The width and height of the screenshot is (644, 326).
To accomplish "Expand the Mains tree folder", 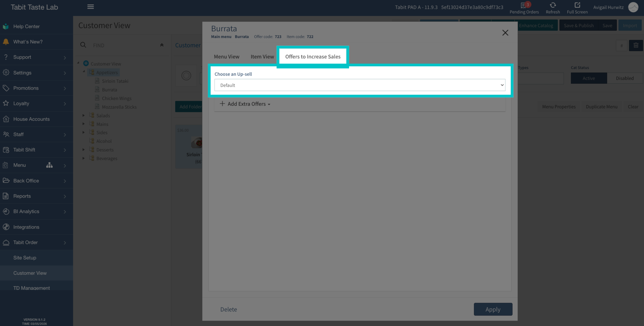I will point(83,124).
